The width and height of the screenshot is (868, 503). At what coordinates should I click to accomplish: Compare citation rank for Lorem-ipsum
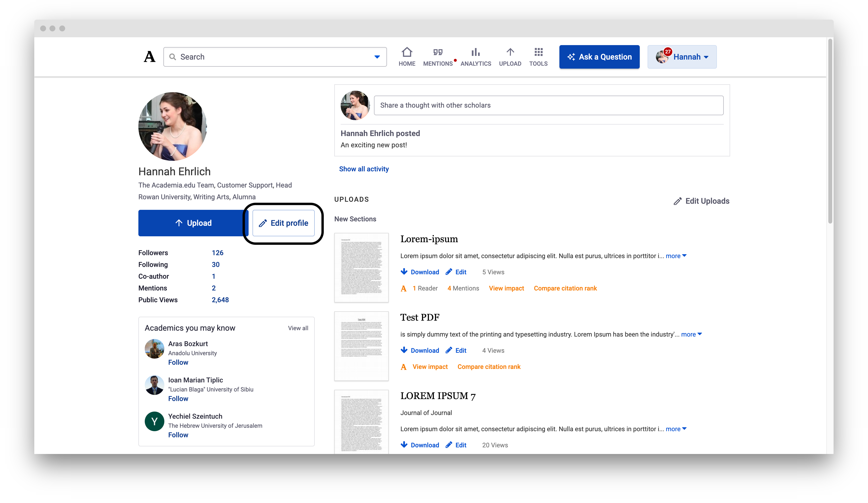tap(565, 288)
